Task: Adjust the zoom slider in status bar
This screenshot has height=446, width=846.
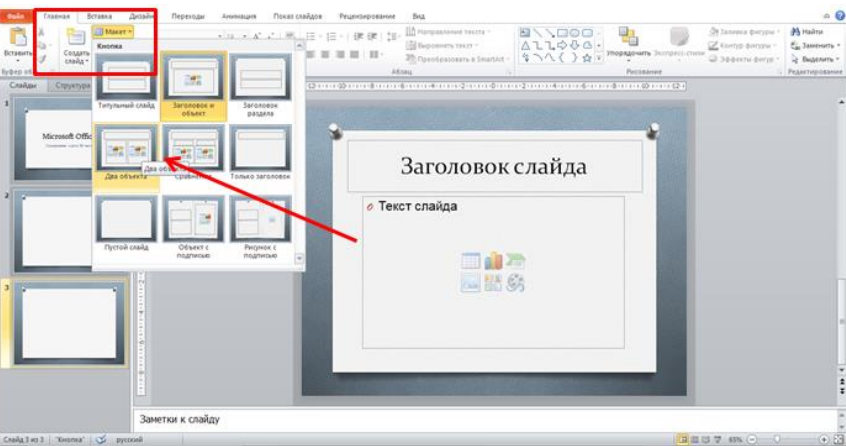Action: (780, 439)
